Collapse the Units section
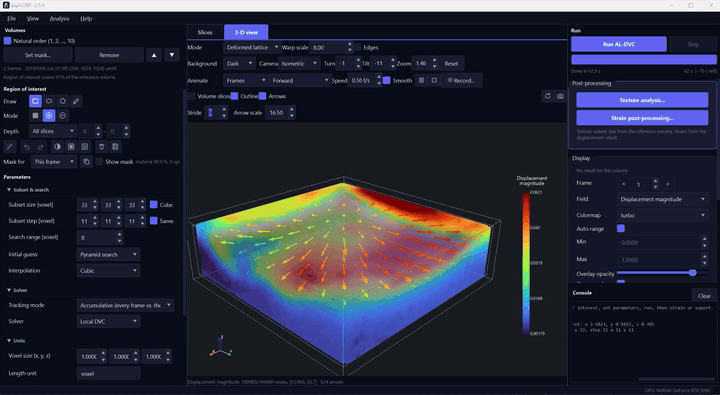 point(9,341)
